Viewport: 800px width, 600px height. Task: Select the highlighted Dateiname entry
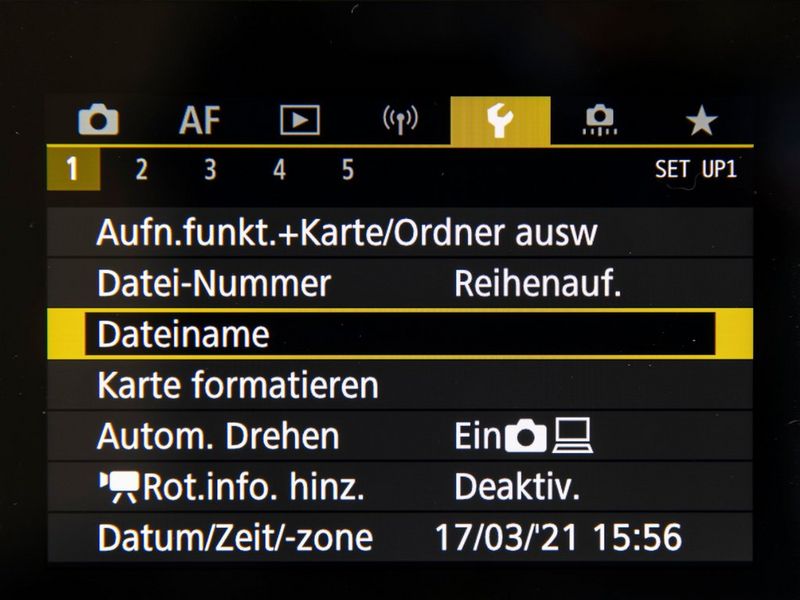pyautogui.click(x=400, y=334)
